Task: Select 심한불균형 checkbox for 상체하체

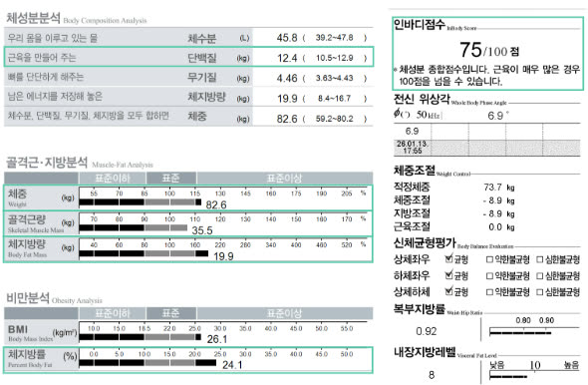Action: pos(539,291)
